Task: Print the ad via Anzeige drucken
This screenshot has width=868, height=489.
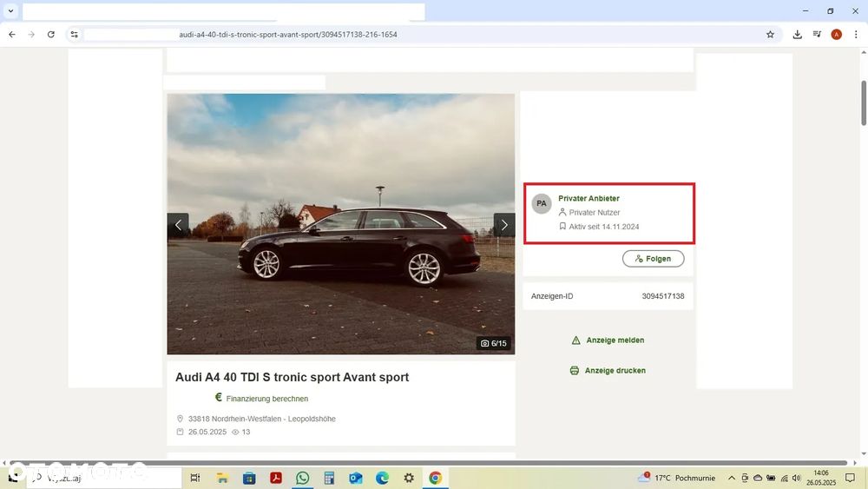Action: [x=608, y=371]
